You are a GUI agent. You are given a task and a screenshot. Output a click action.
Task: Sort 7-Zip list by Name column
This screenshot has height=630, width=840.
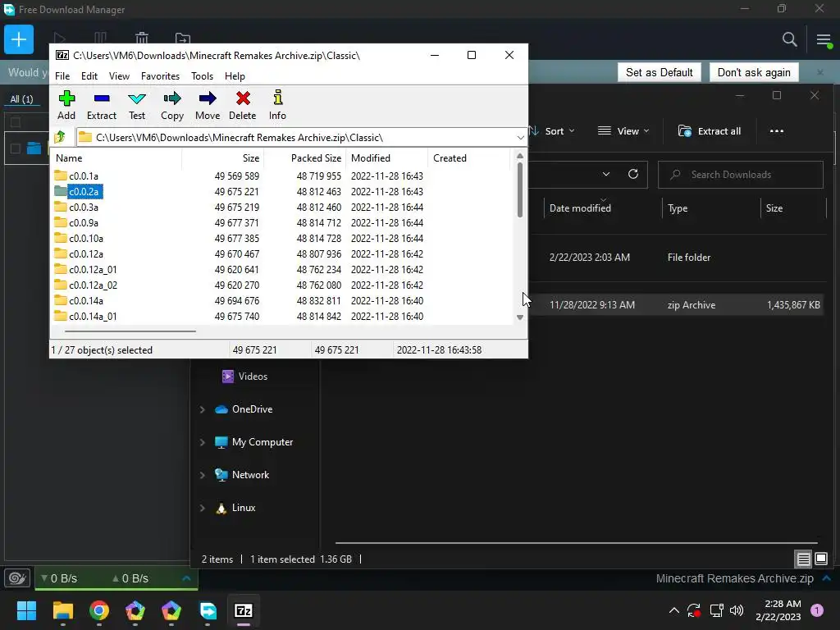[116, 158]
